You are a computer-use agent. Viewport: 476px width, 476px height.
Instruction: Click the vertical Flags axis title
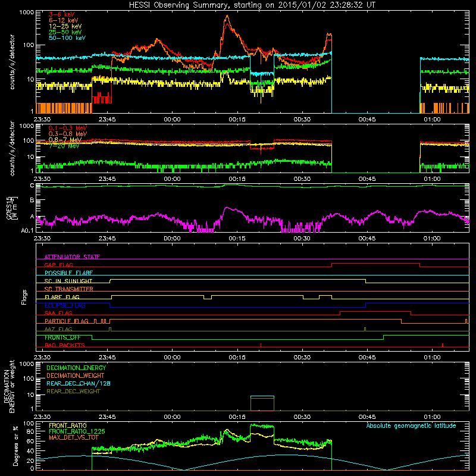pos(24,297)
